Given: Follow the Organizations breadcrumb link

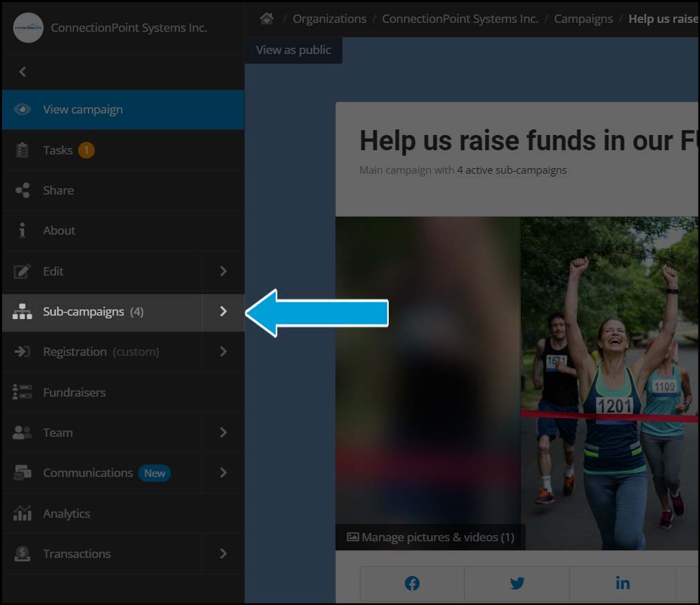Looking at the screenshot, I should (329, 19).
